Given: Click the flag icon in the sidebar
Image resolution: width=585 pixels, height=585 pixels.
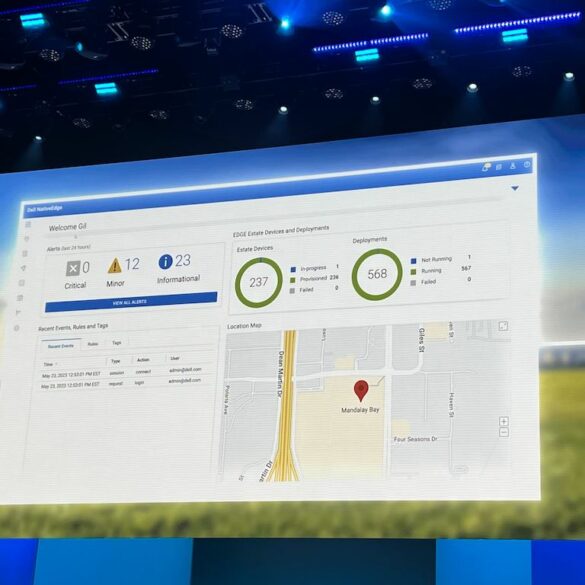Looking at the screenshot, I should [x=18, y=313].
